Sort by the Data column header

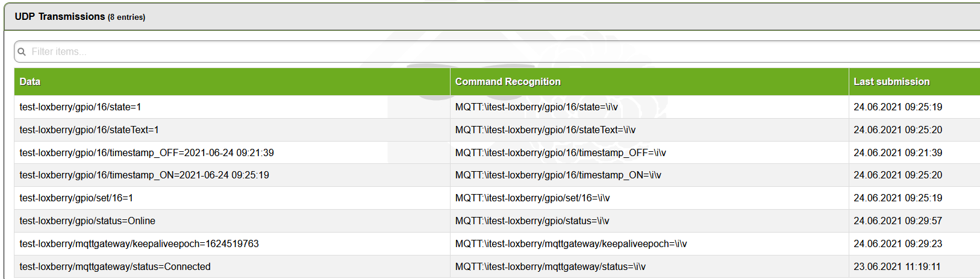tap(30, 82)
